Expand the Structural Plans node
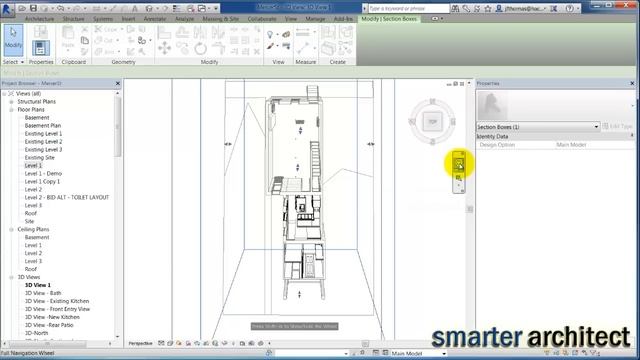The height and width of the screenshot is (360, 640). (x=11, y=102)
